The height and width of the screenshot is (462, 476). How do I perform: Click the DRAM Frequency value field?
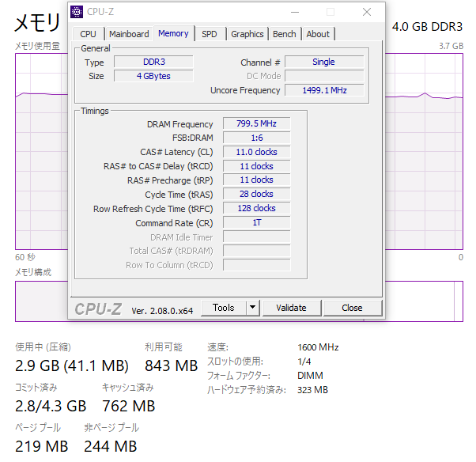click(x=256, y=123)
